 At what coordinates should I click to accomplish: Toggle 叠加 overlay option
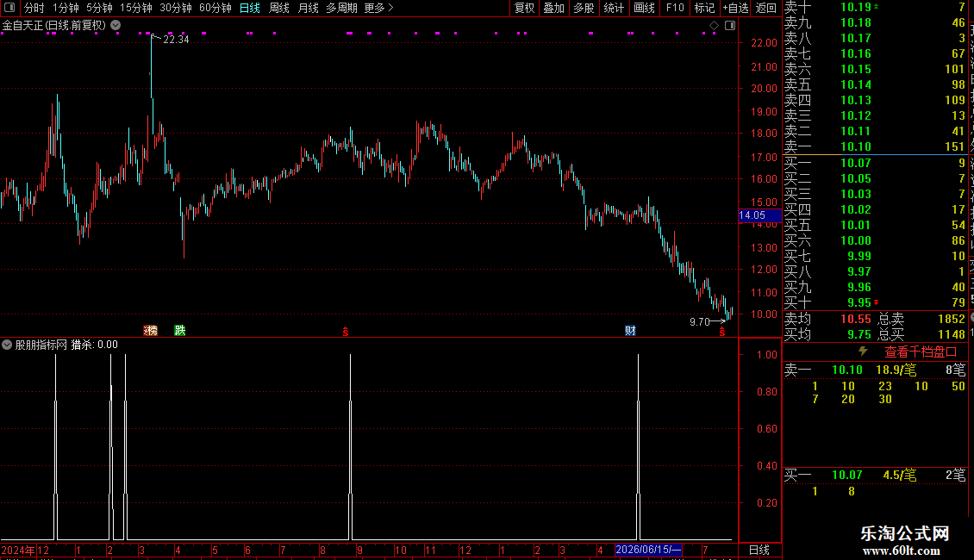point(553,8)
